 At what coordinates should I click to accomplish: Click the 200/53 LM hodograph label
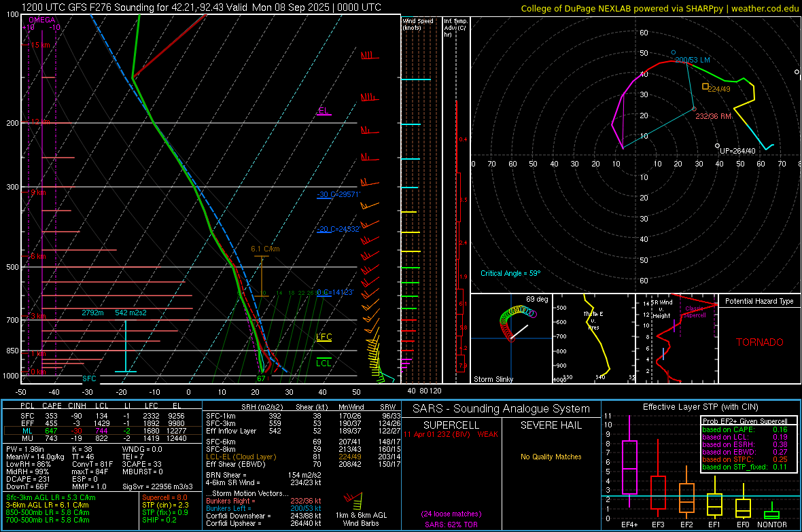(693, 60)
